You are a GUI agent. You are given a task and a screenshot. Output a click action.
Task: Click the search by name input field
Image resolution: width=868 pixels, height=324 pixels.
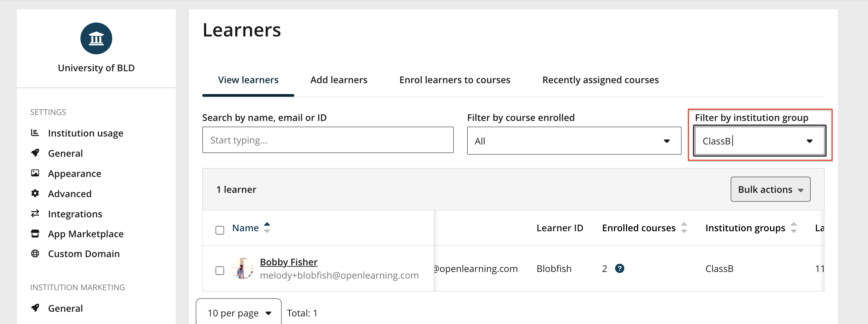327,140
